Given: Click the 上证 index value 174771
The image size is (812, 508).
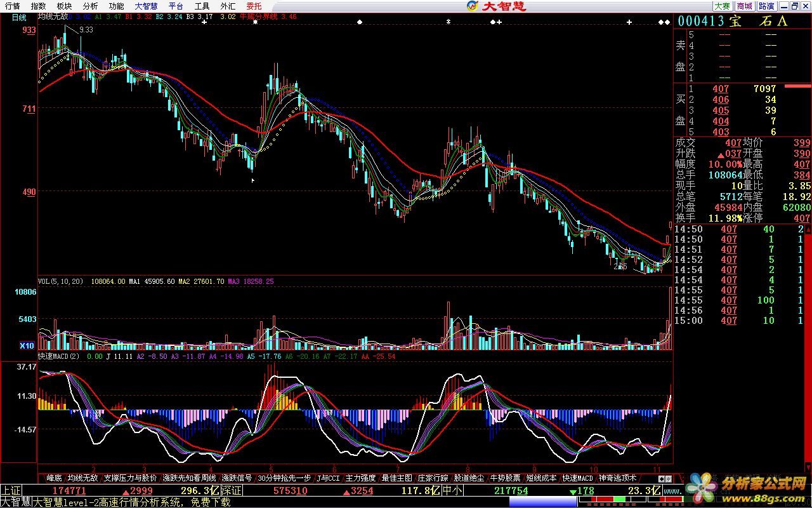Looking at the screenshot, I should click(69, 491).
